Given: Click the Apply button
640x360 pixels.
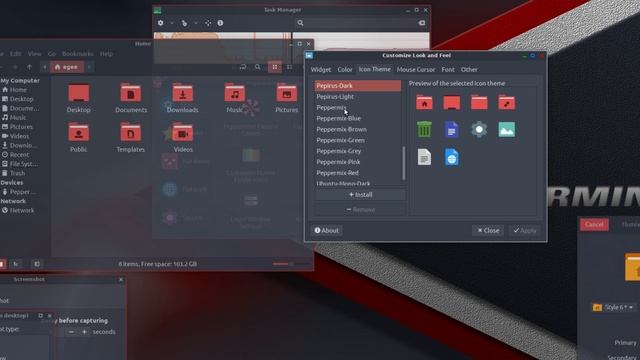Looking at the screenshot, I should 525,231.
